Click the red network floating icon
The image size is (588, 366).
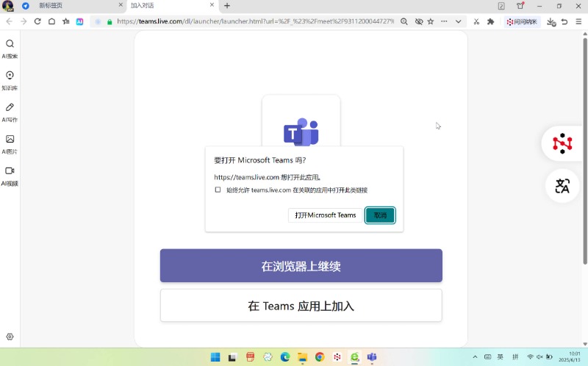click(x=562, y=143)
